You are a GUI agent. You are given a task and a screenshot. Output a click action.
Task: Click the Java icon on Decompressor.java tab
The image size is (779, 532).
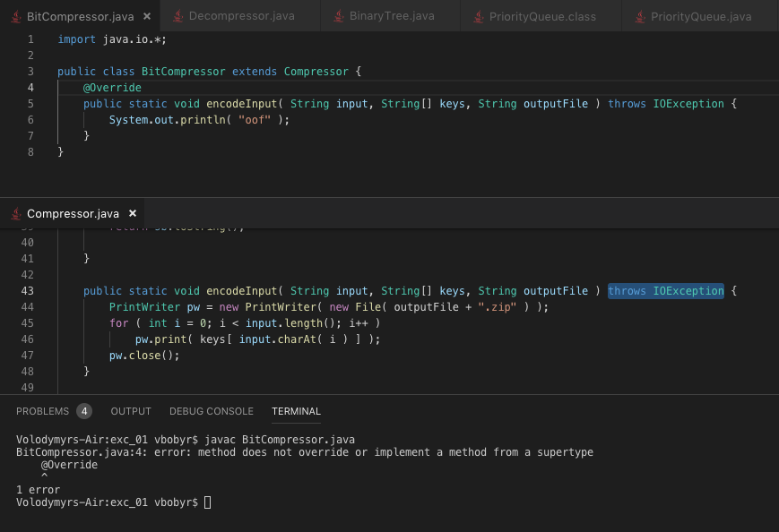click(177, 16)
